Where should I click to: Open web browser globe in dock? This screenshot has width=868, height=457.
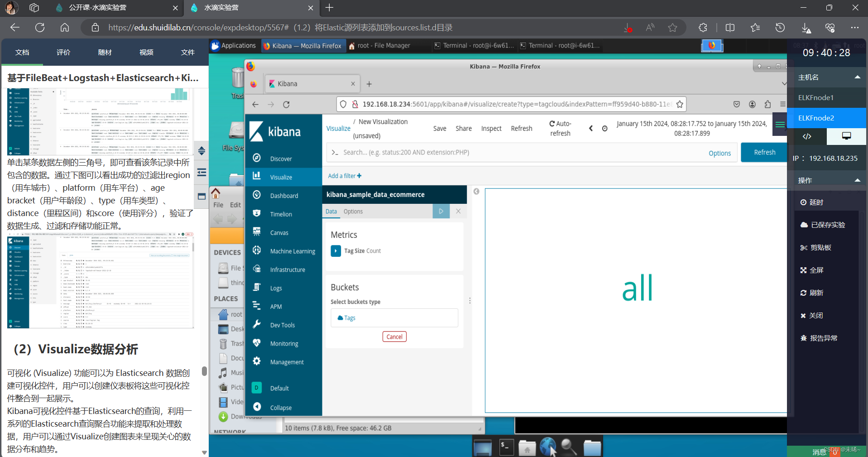tap(548, 447)
